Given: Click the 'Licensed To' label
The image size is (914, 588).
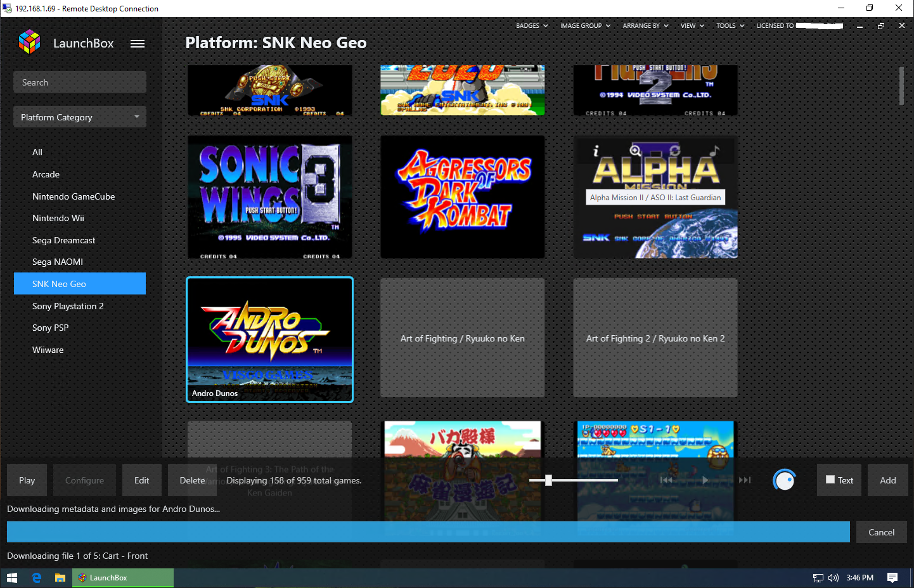Looking at the screenshot, I should pyautogui.click(x=775, y=26).
